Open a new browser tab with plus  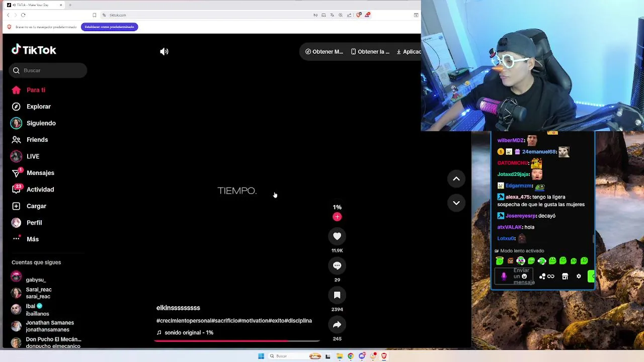pyautogui.click(x=70, y=5)
